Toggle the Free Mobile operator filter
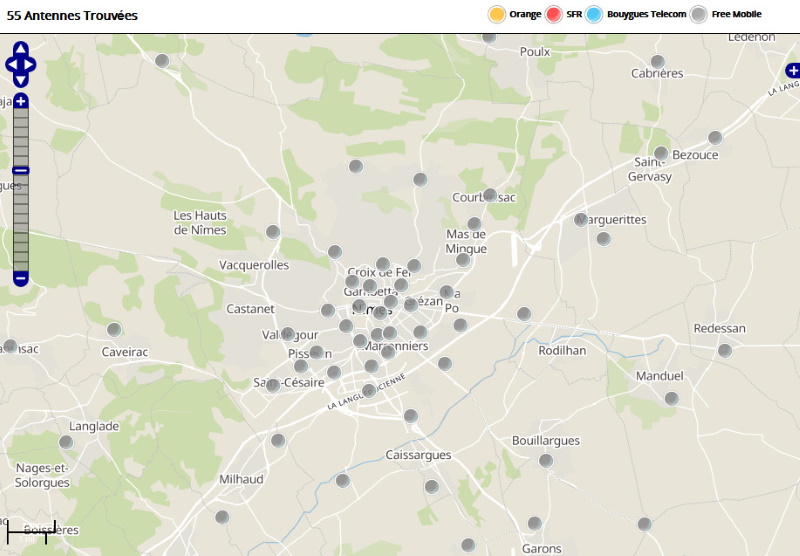800x556 pixels. click(x=699, y=14)
